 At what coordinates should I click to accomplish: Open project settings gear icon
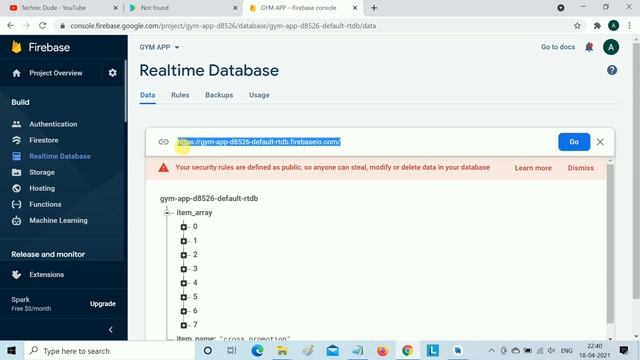pyautogui.click(x=113, y=73)
